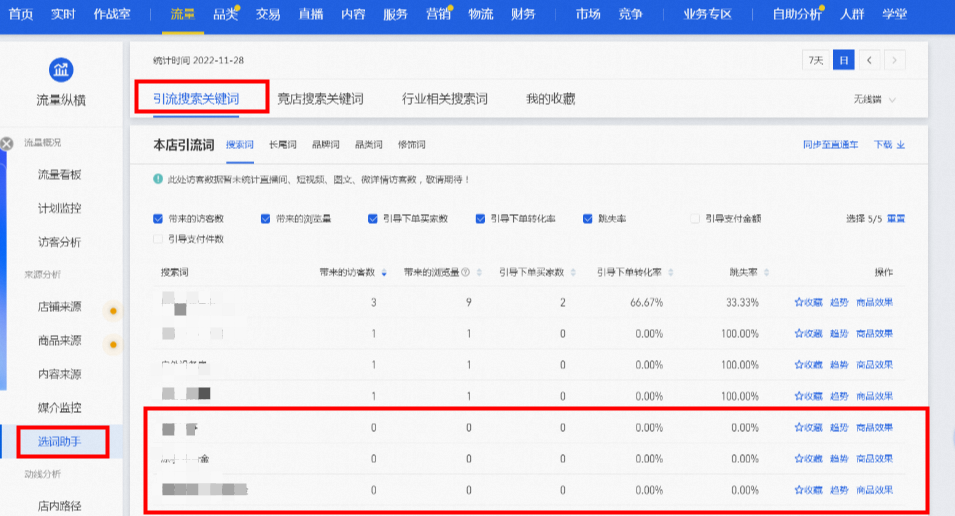
Task: Go to next date with right arrow
Action: (895, 60)
